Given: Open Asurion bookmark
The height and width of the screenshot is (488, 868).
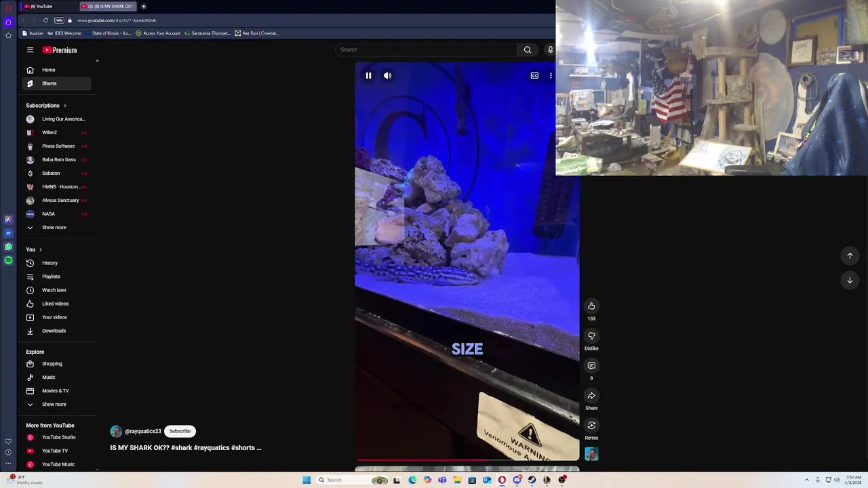Looking at the screenshot, I should [x=33, y=33].
